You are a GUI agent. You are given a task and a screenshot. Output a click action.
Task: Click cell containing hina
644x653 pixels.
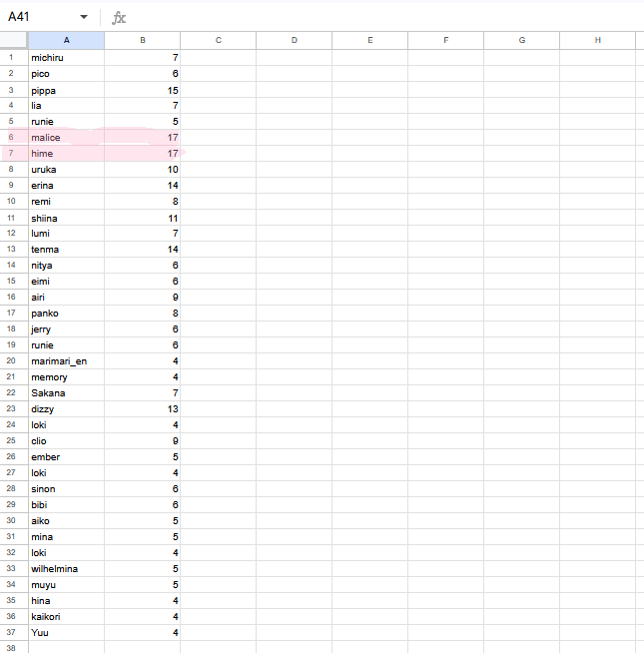click(x=66, y=600)
